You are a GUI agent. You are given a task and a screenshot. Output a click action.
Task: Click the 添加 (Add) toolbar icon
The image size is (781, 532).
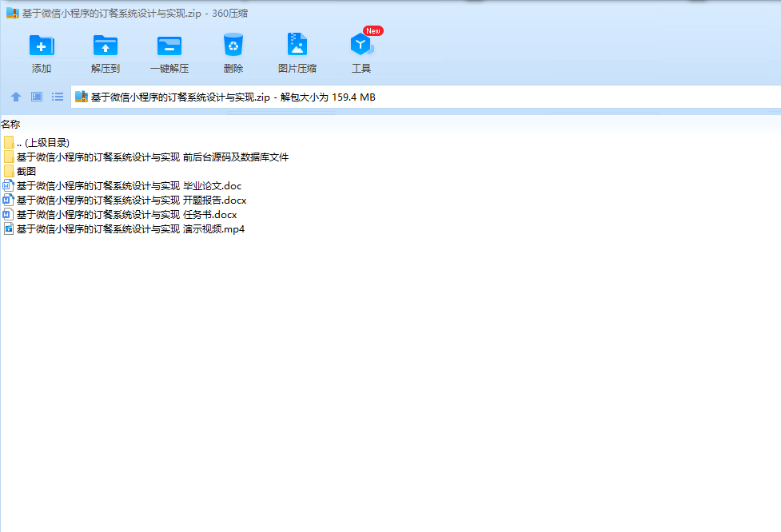click(42, 46)
